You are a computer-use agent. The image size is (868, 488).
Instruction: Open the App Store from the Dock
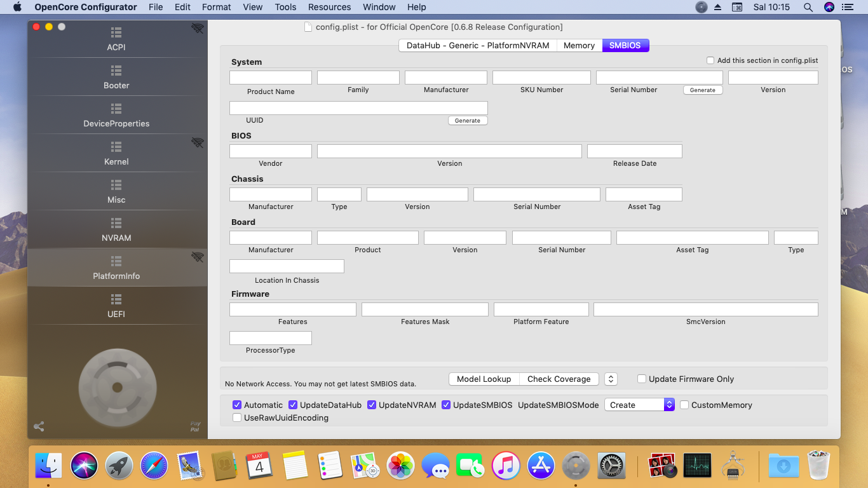541,466
